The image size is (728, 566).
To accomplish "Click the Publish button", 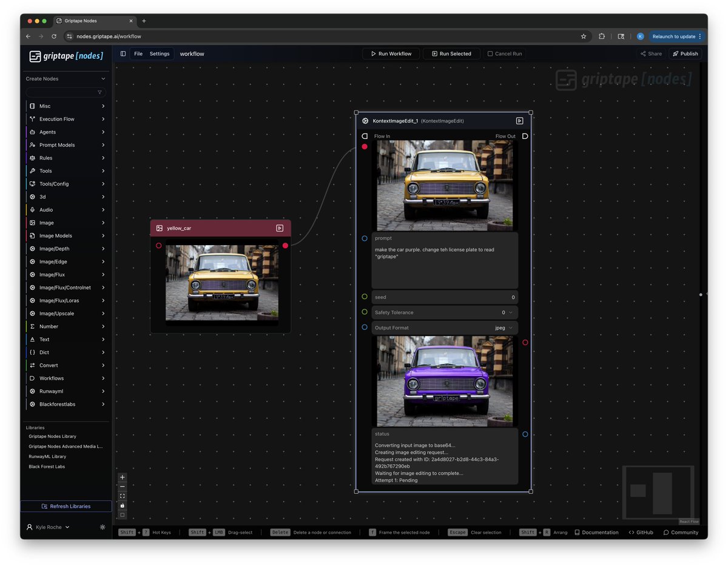I will 685,53.
